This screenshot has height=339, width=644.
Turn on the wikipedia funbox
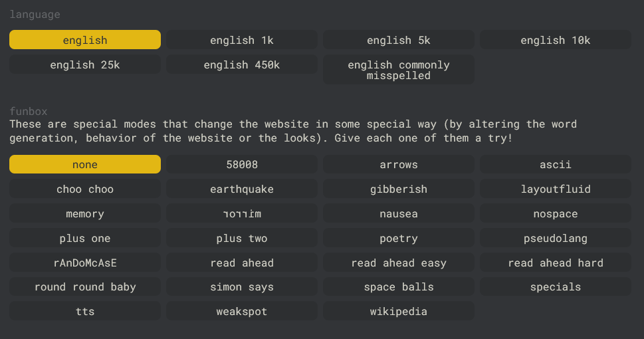pos(398,311)
